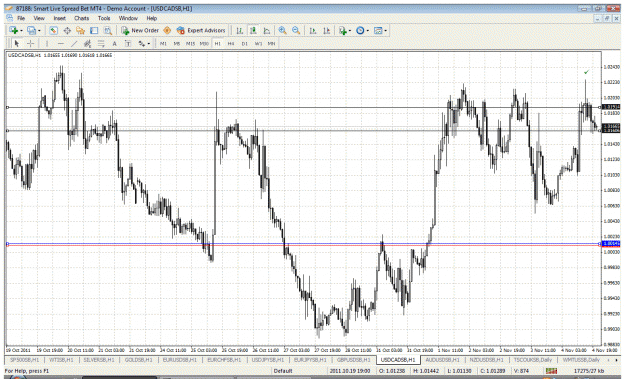This screenshot has height=379, width=625.
Task: Zoom in on the chart
Action: point(283,30)
